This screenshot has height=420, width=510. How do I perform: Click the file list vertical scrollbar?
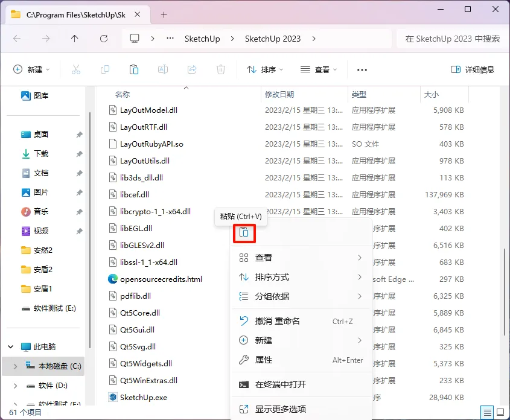[505, 292]
